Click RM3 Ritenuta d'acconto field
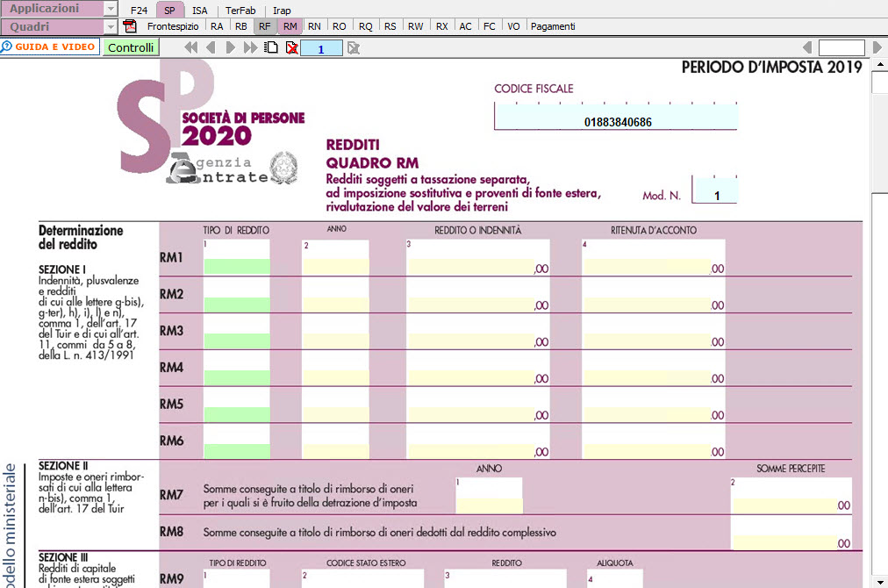Screen dimensions: 888x588 [x=648, y=341]
